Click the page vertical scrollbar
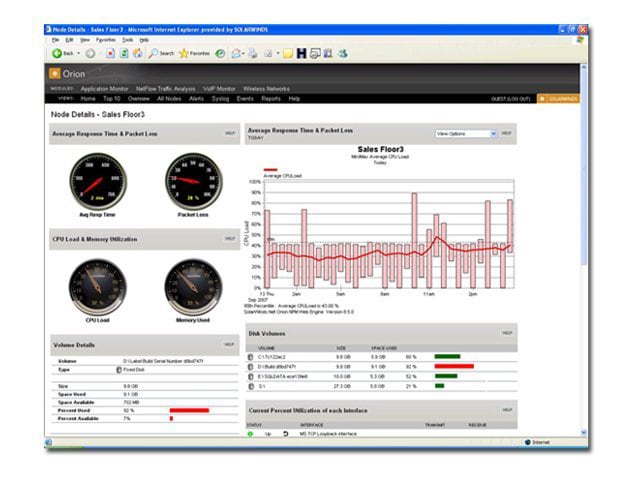640x480 pixels. click(x=583, y=200)
